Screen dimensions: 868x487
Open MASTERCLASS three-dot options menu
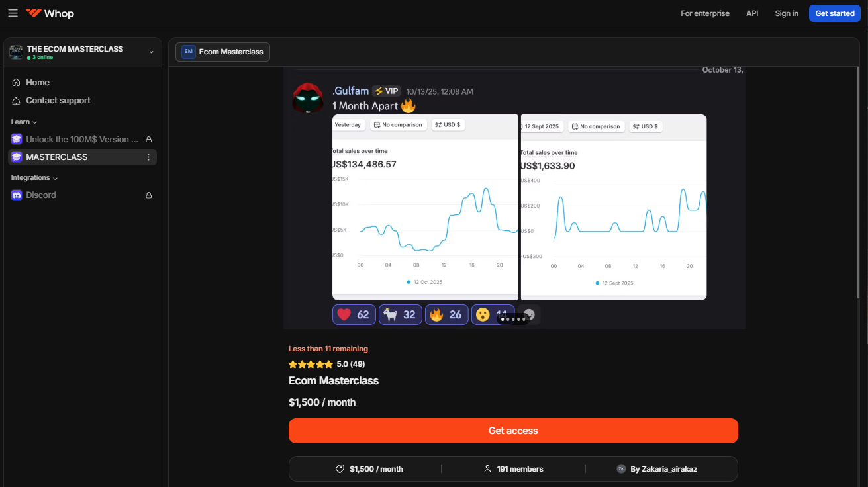148,157
